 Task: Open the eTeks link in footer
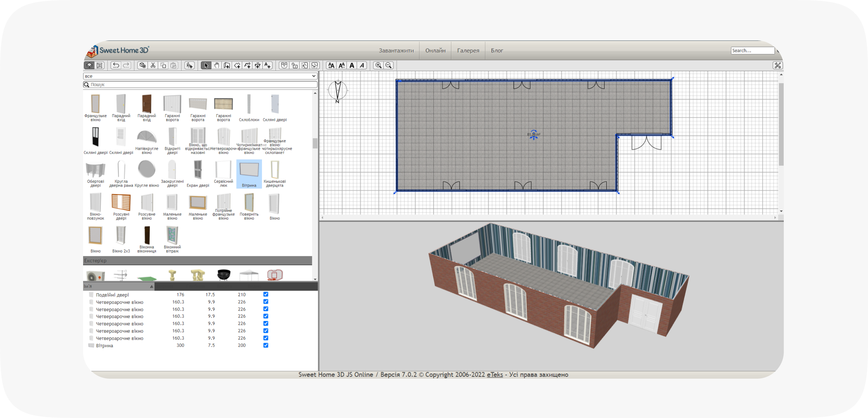tap(494, 375)
